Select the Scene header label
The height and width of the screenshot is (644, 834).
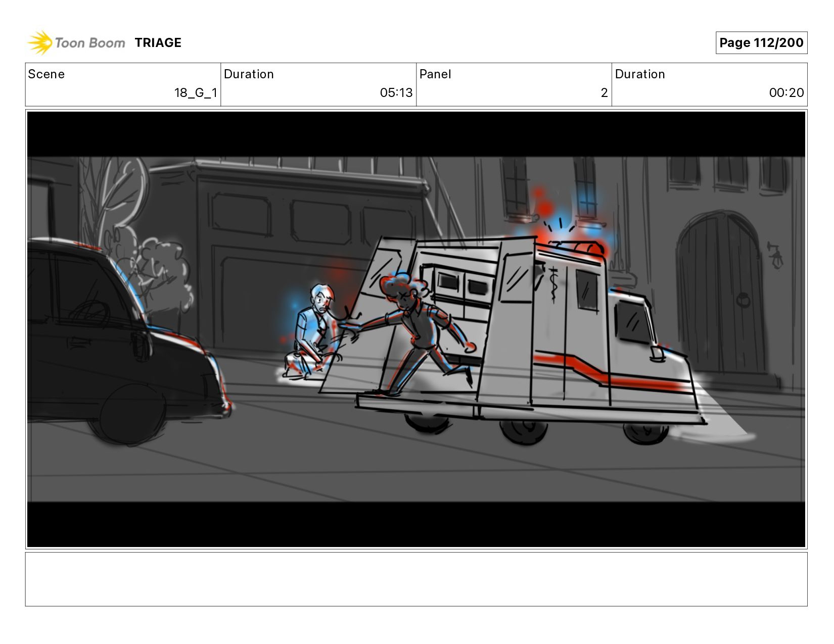click(47, 74)
